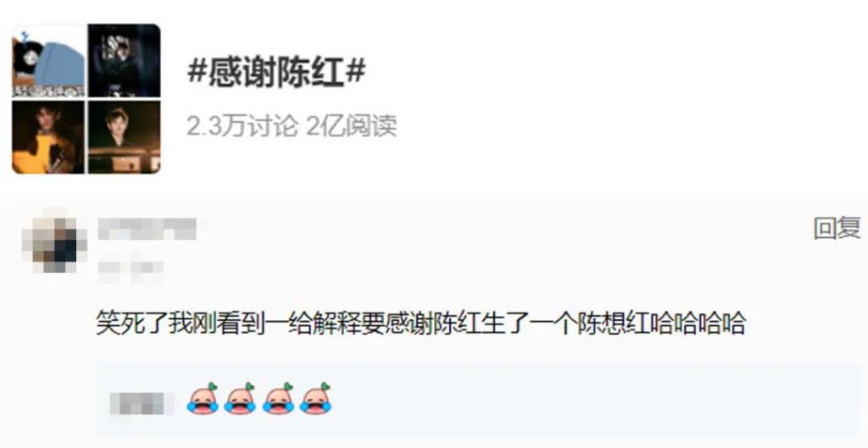Open the blurred username in nested reply
This screenshot has height=448, width=868.
[x=137, y=403]
